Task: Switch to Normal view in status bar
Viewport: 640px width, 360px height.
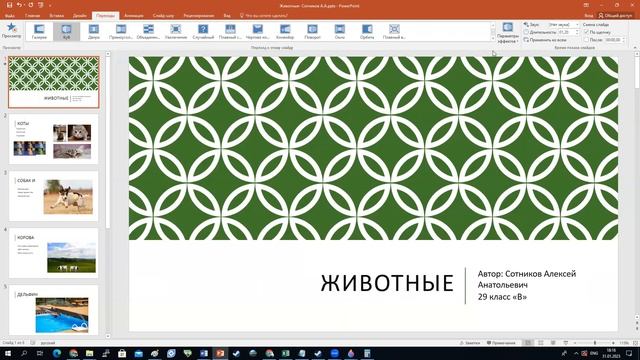Action: click(528, 343)
